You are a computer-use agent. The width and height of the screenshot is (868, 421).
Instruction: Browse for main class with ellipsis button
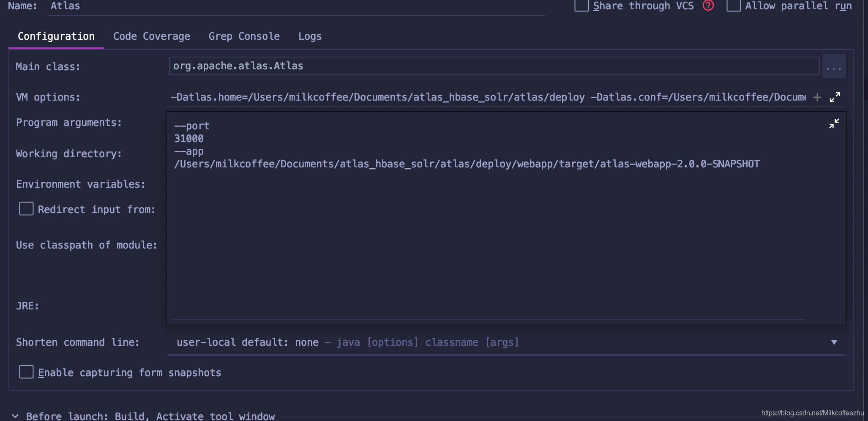pyautogui.click(x=834, y=66)
